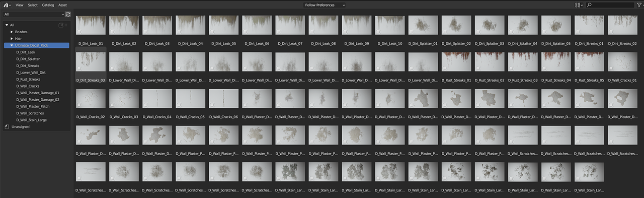Select the Brushes catalog label
644x198 pixels.
coord(21,32)
